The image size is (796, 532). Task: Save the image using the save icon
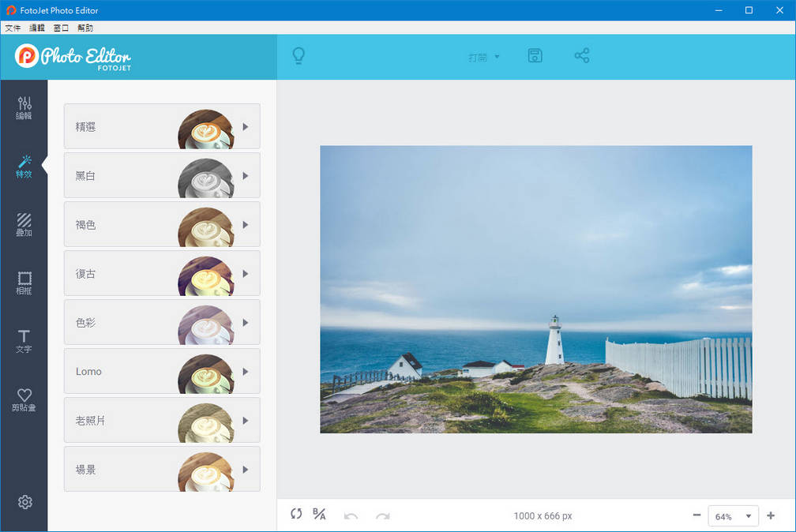pyautogui.click(x=535, y=55)
